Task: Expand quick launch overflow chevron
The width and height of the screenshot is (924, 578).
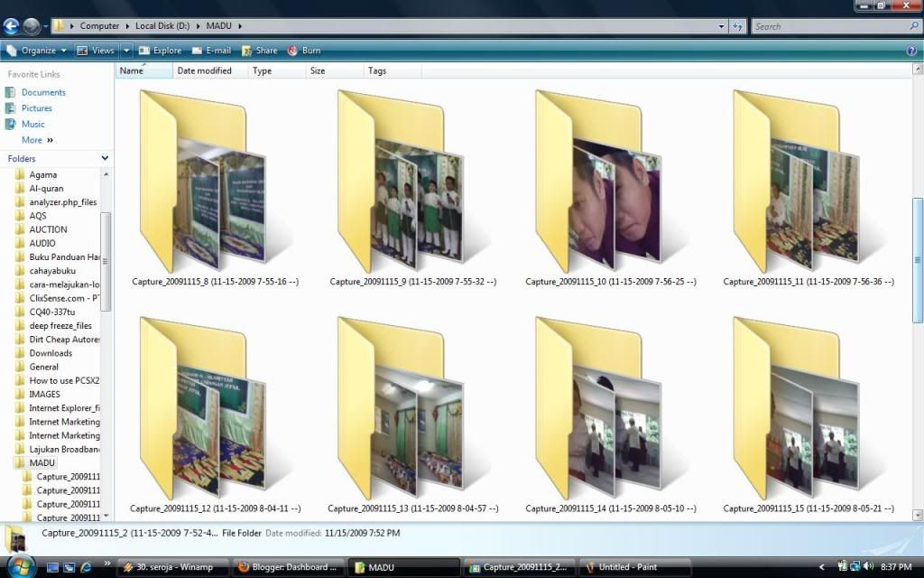Action: click(x=106, y=564)
